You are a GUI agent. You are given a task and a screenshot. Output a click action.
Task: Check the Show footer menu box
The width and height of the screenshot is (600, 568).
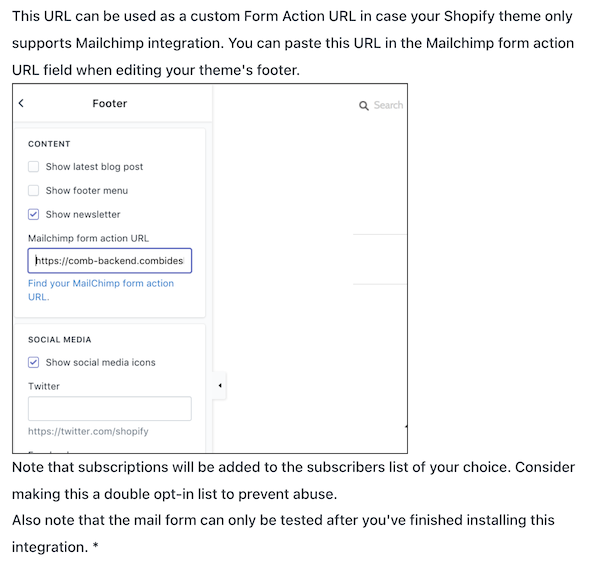point(34,190)
